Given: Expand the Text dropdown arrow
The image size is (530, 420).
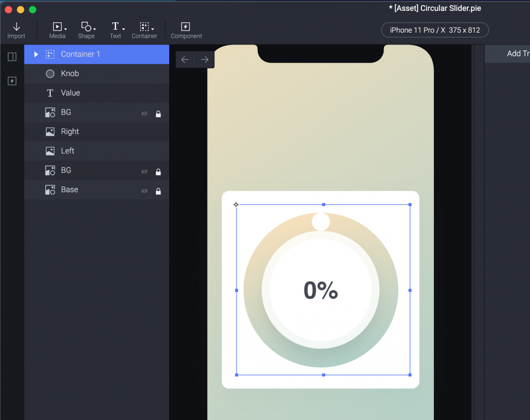Looking at the screenshot, I should point(123,29).
